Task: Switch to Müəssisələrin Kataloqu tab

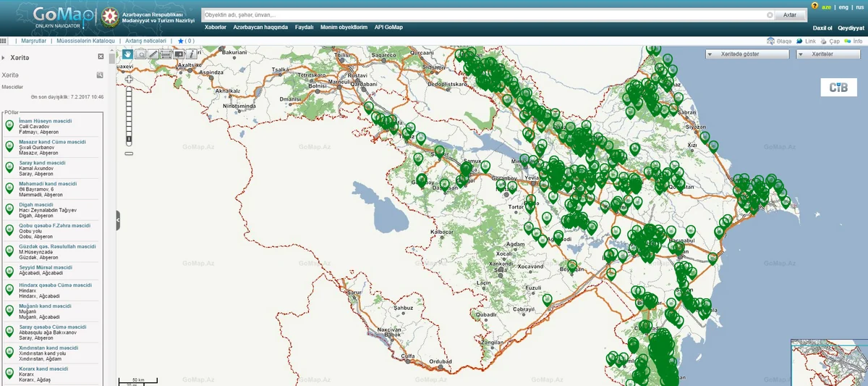Action: click(x=85, y=41)
